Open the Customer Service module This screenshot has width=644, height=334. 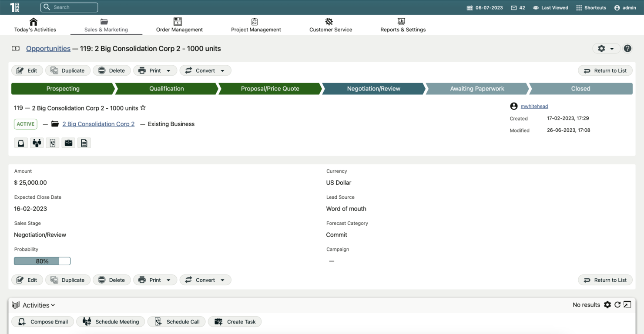point(330,25)
